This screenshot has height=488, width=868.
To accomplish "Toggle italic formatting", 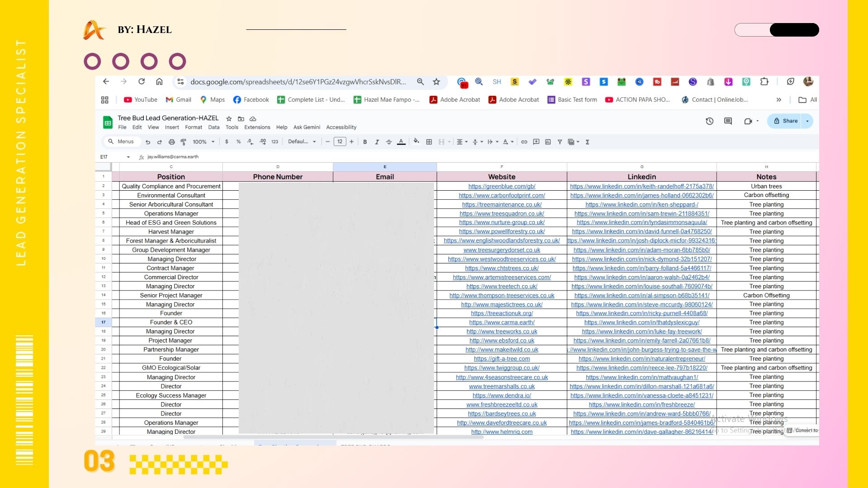I will [x=377, y=142].
